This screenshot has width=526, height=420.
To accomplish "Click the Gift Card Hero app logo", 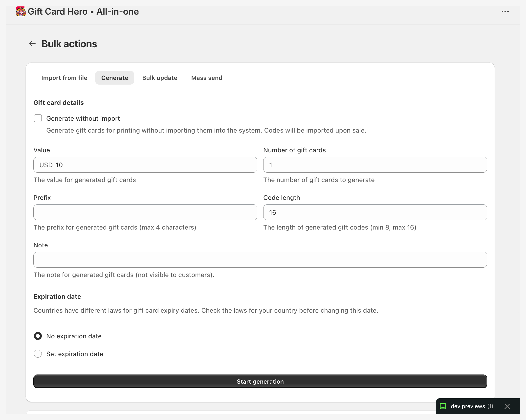I will (21, 12).
